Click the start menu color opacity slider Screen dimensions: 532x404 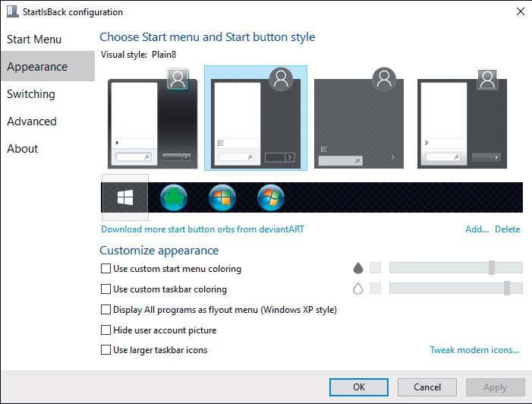coord(455,268)
